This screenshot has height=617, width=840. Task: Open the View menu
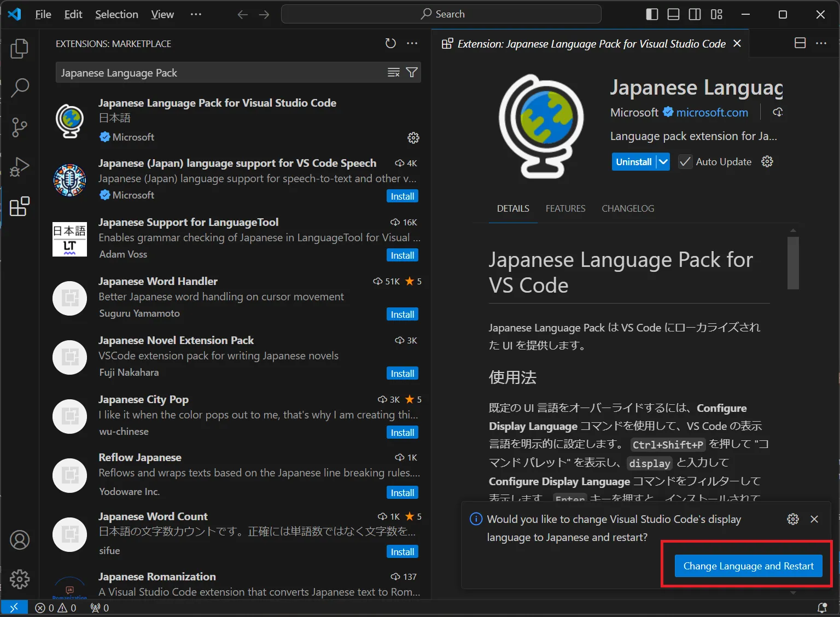coord(162,14)
